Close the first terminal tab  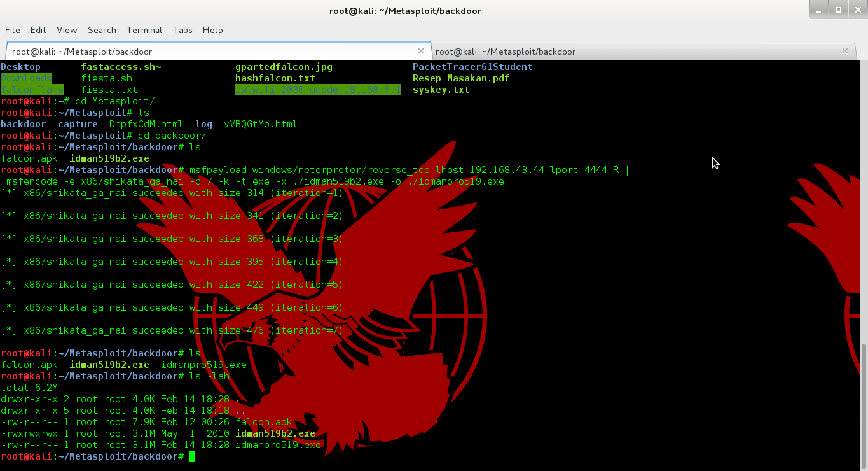pyautogui.click(x=420, y=51)
